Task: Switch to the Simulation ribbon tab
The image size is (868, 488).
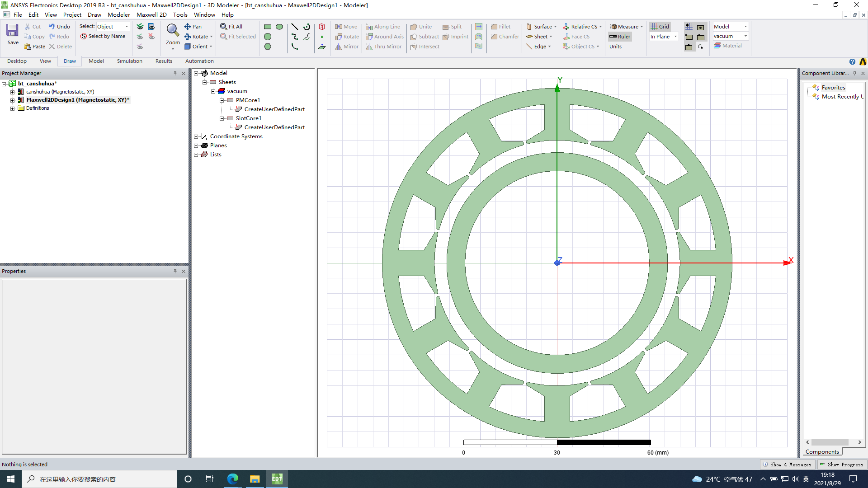Action: (129, 61)
